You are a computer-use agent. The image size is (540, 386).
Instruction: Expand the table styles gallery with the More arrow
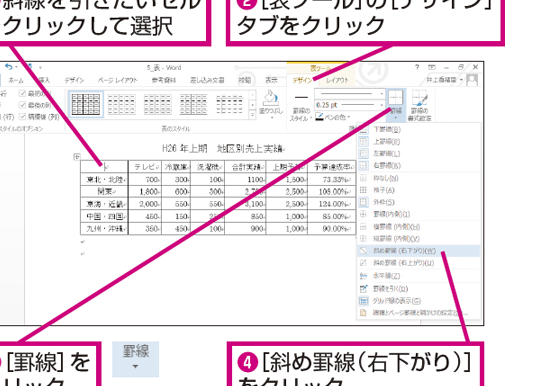coord(252,115)
